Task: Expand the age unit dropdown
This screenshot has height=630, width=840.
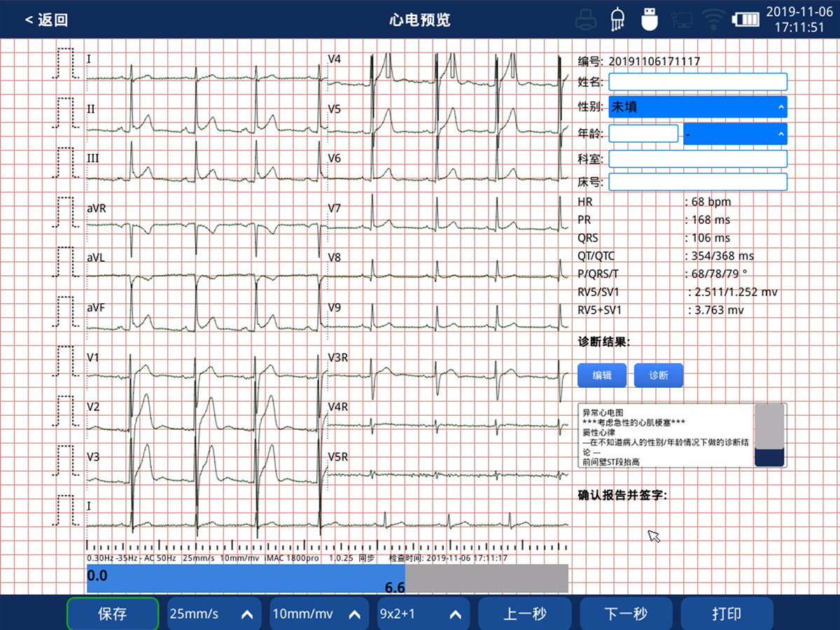Action: click(734, 134)
